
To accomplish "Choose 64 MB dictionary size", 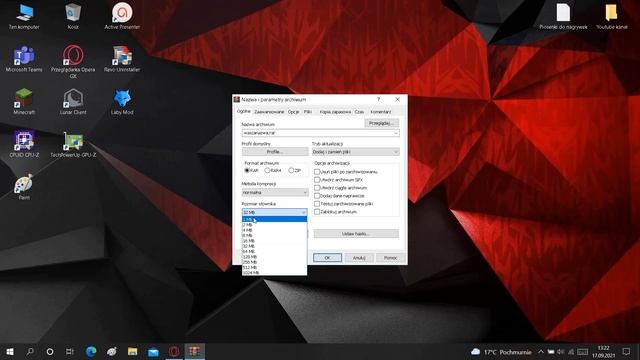I will click(x=274, y=251).
